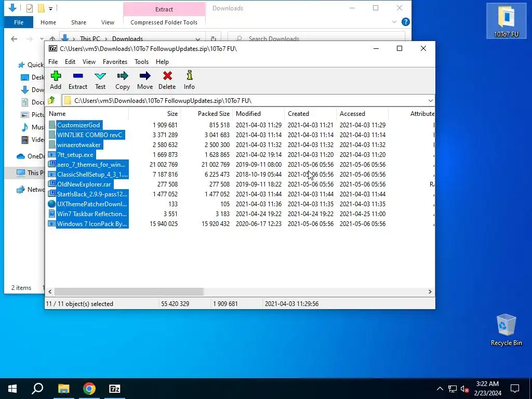Click the 7tt_setup.exe file icon
This screenshot has width=532, height=399.
(x=52, y=154)
